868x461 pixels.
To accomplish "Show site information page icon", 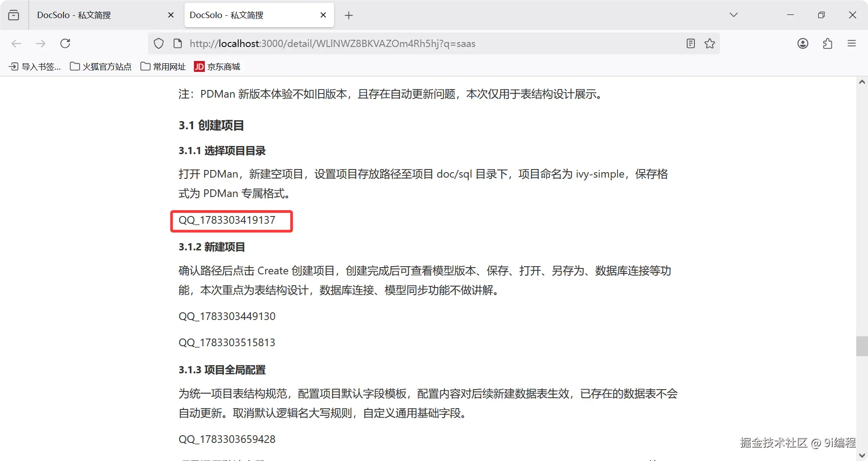I will tap(178, 43).
